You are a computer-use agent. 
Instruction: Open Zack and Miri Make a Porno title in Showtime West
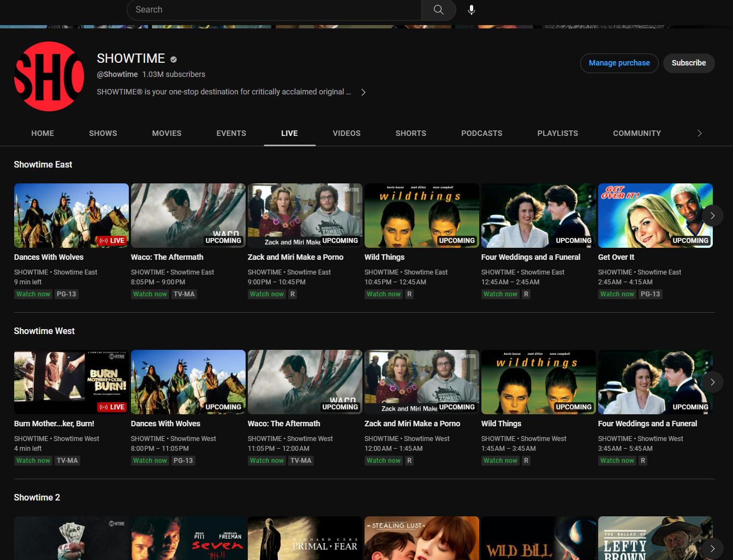413,424
